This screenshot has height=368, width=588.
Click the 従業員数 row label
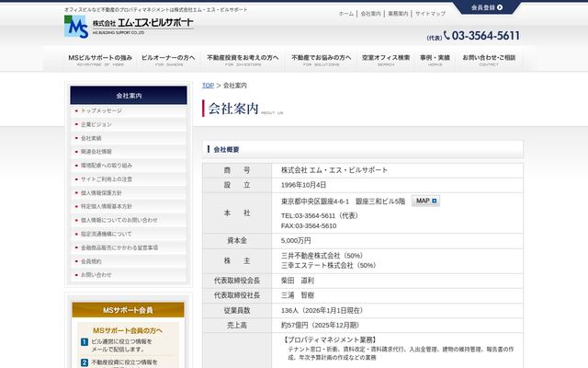237,311
